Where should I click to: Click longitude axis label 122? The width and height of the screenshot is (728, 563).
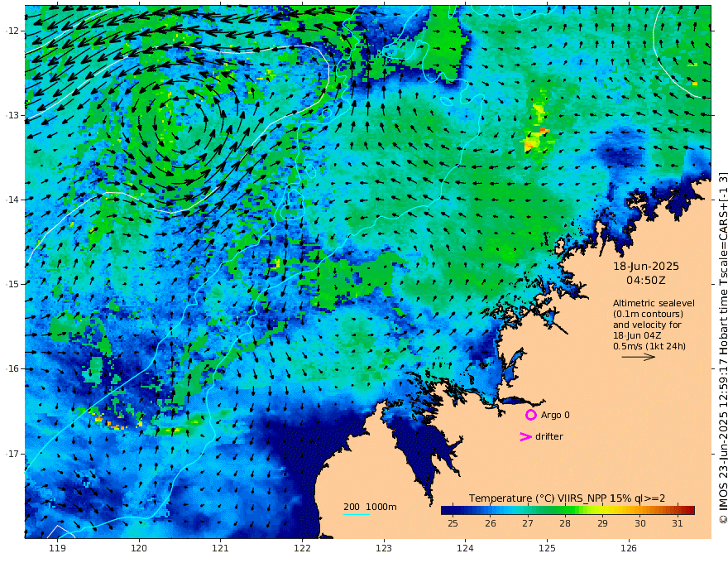pos(302,549)
